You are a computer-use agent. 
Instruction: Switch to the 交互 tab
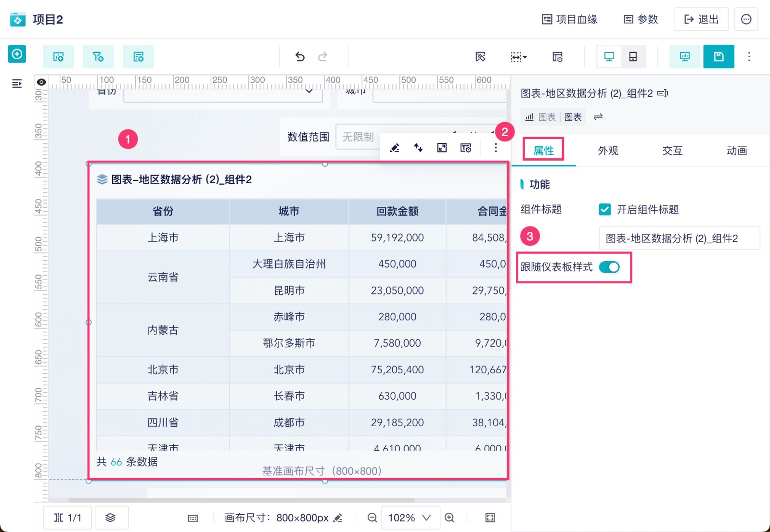pos(672,151)
